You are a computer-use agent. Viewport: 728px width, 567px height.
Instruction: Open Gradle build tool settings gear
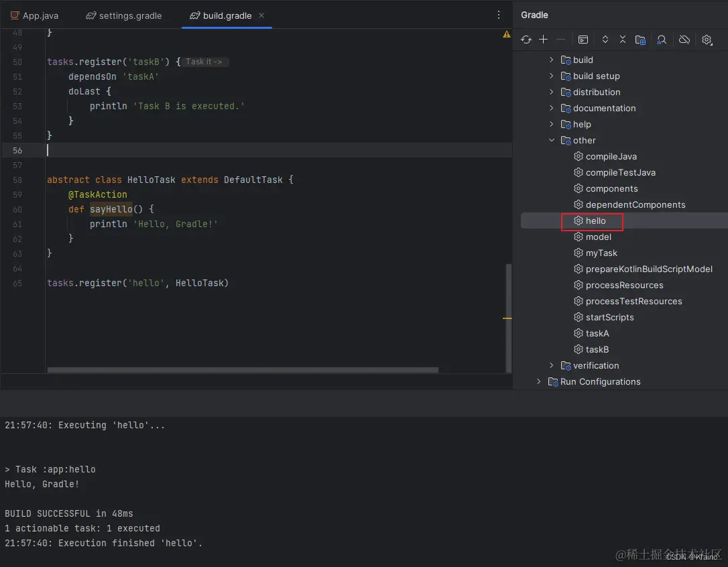coord(707,40)
